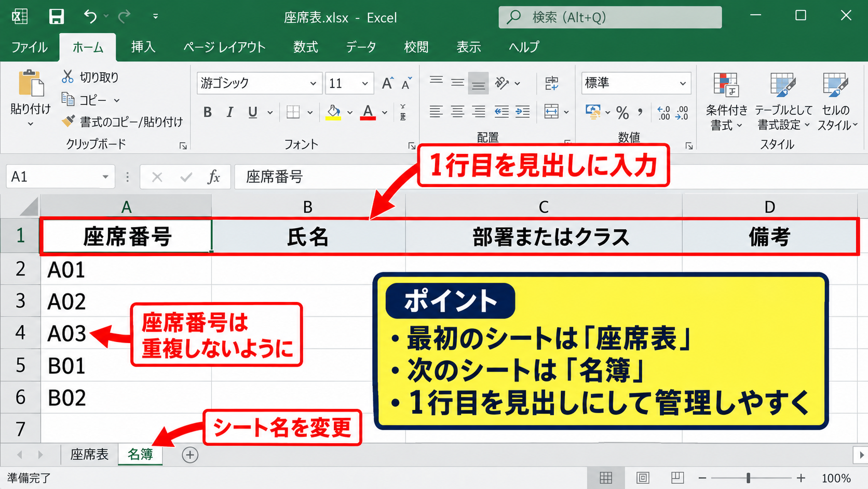
Task: Switch to page layout view in status bar
Action: click(x=643, y=478)
